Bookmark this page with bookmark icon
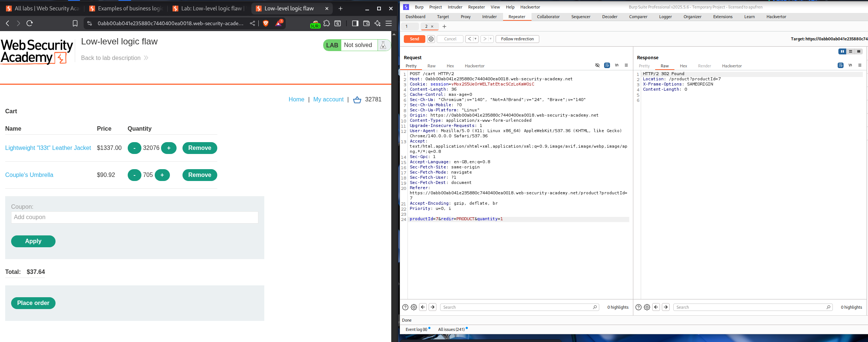Screen dimensions: 868x342 [x=75, y=23]
